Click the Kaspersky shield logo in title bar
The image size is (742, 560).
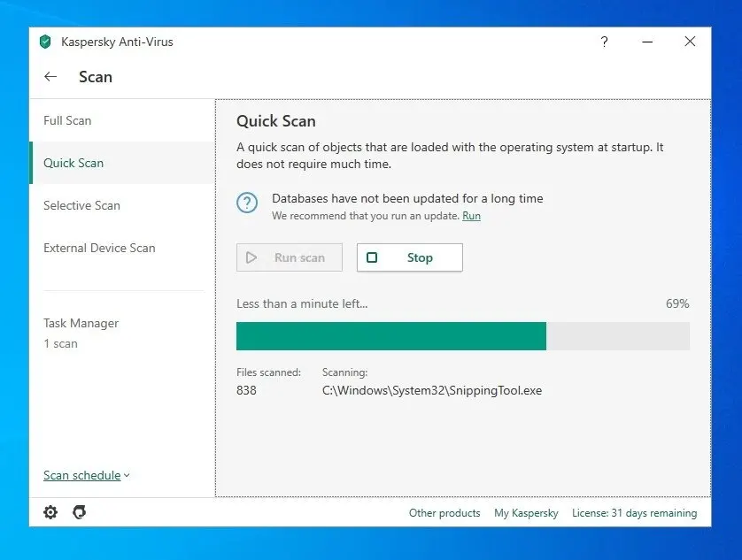pos(45,42)
